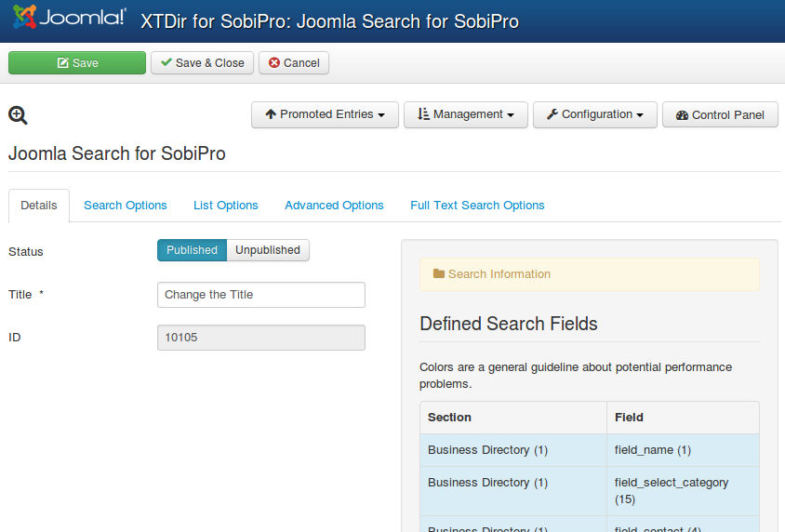Open Full Text Search Options tab
785x532 pixels.
[x=477, y=206]
